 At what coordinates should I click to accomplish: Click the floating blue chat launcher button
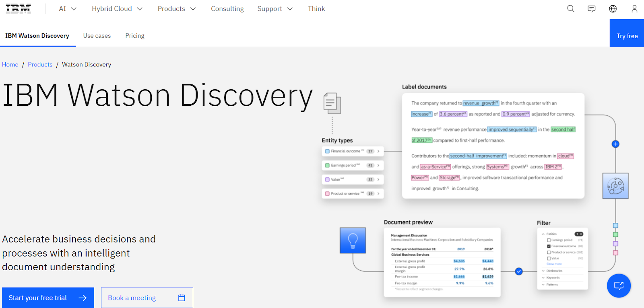point(619,285)
